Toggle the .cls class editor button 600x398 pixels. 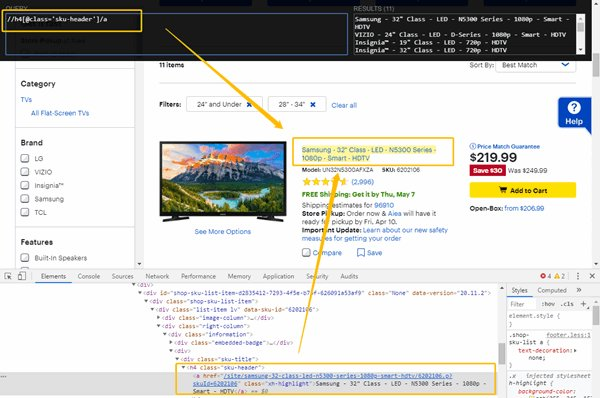coord(567,304)
